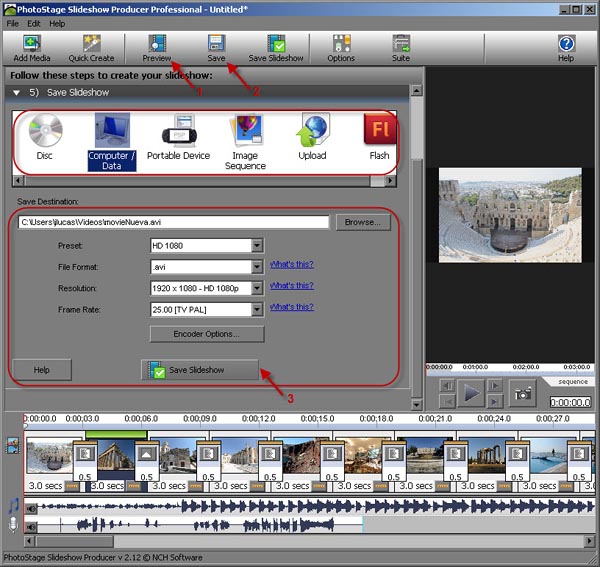Open the Help menu
600x567 pixels.
(57, 24)
